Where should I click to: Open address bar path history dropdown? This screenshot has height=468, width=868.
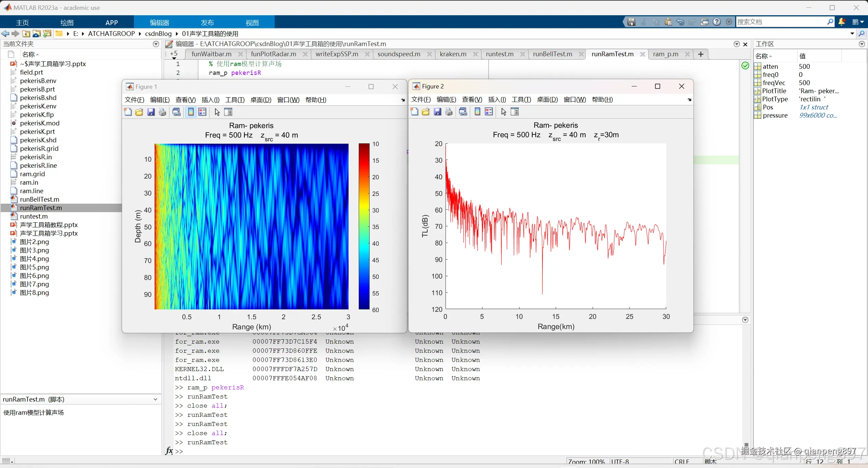(852, 34)
